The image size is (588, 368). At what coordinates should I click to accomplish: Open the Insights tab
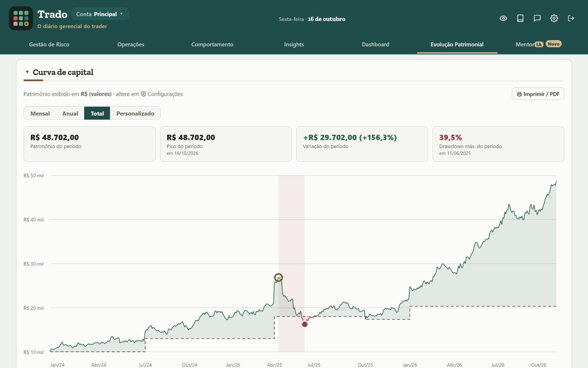(x=294, y=45)
